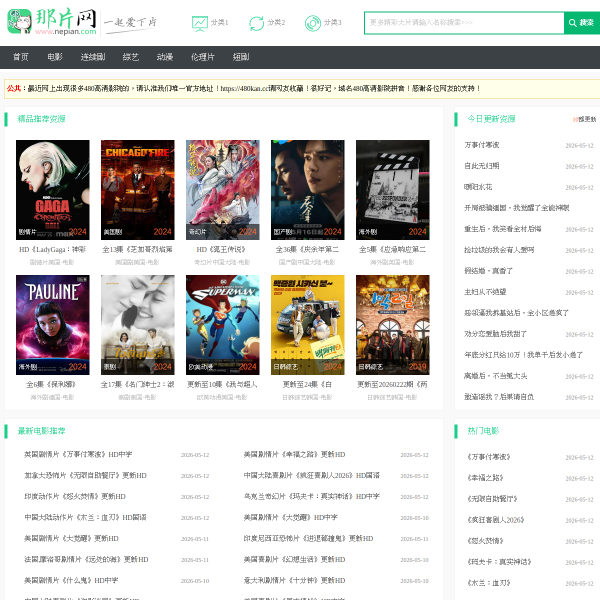Image resolution: width=600 pixels, height=600 pixels.
Task: Focus the movie name search field
Action: pos(464,23)
